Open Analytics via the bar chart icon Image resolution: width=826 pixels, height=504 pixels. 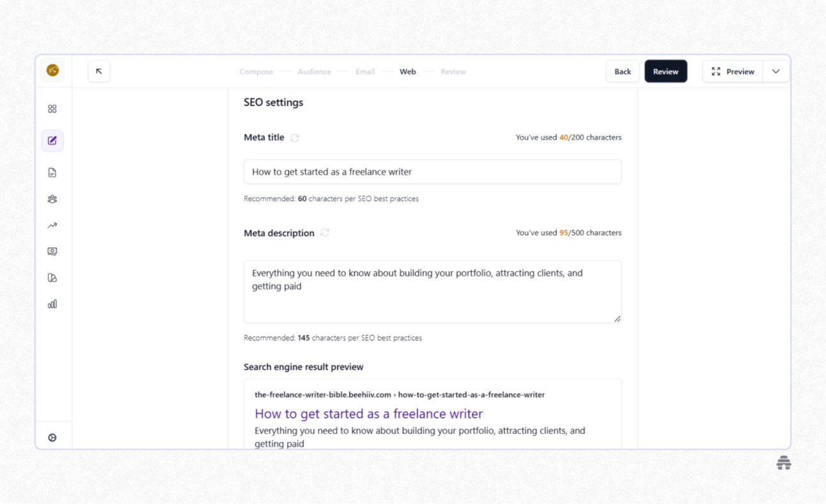[x=52, y=304]
